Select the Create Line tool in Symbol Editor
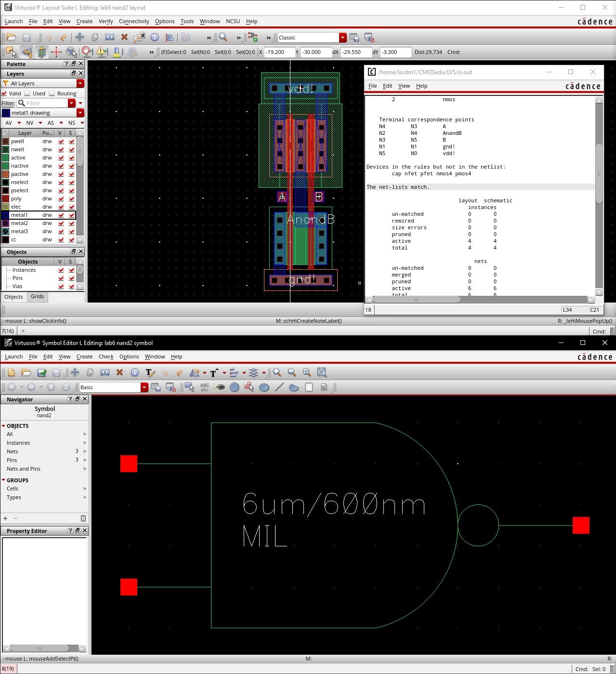 tap(279, 387)
